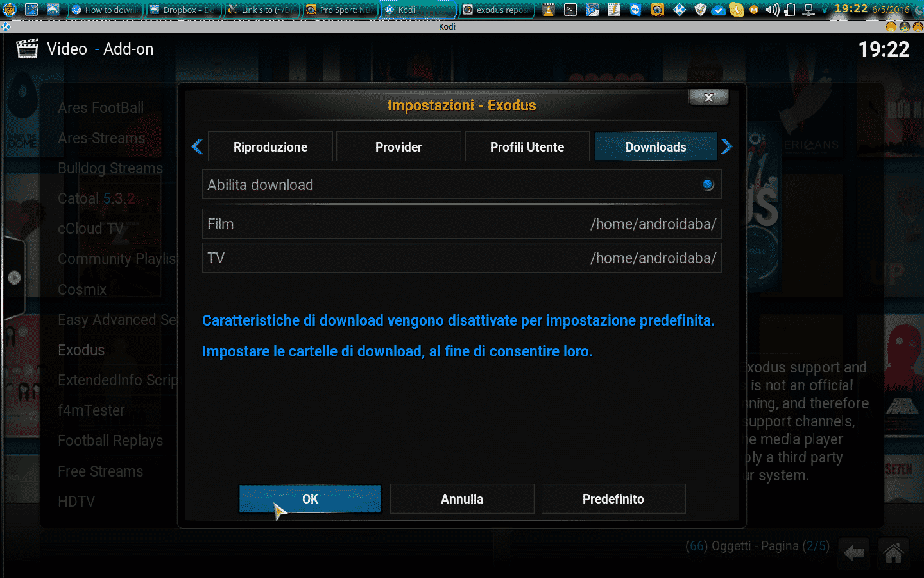The height and width of the screenshot is (578, 924).
Task: Open the system application launcher menu
Action: [x=9, y=10]
